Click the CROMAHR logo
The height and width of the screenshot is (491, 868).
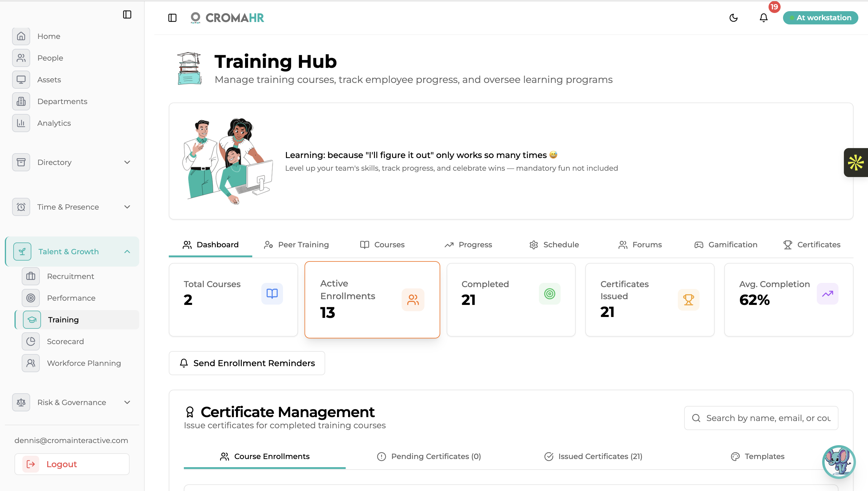click(228, 17)
